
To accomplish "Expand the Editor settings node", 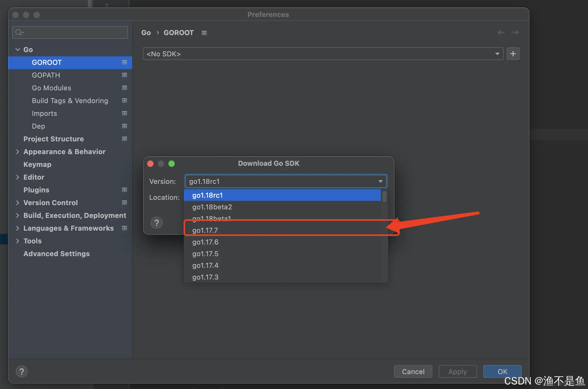I will pos(18,177).
